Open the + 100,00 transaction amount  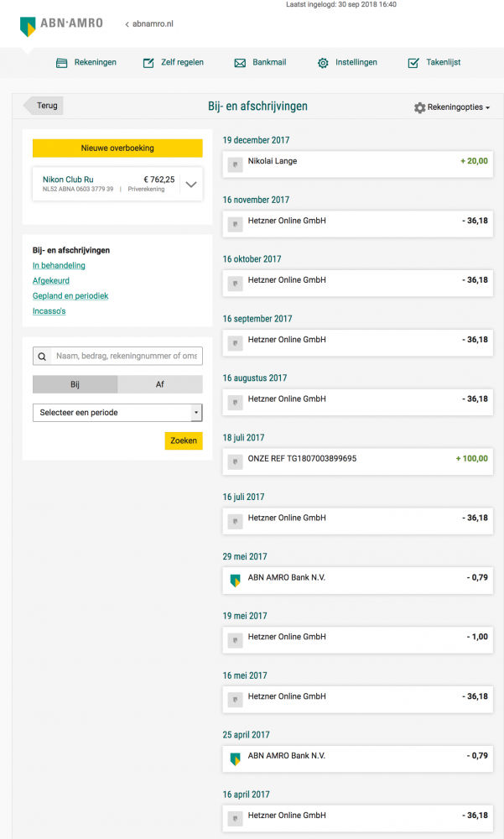tap(472, 459)
